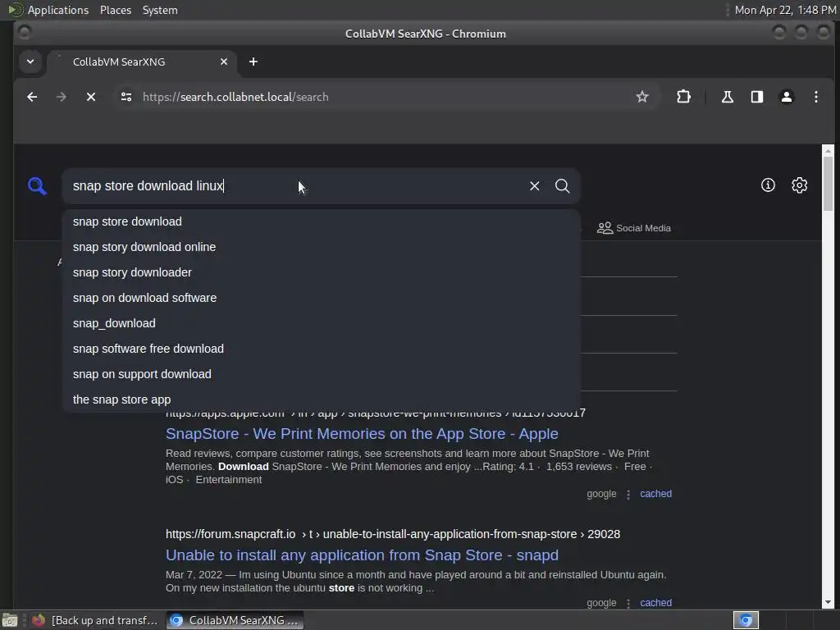Open cached copy of SnapStore result
Viewport: 840px width, 630px height.
(x=655, y=493)
